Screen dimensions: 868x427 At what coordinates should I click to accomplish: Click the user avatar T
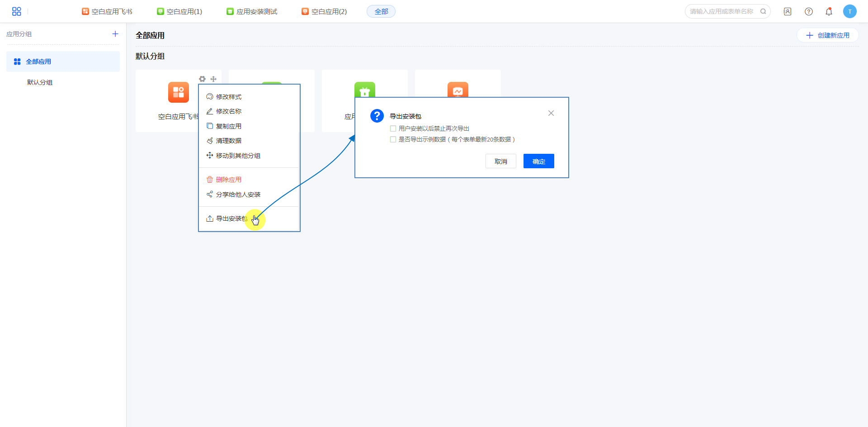click(849, 12)
